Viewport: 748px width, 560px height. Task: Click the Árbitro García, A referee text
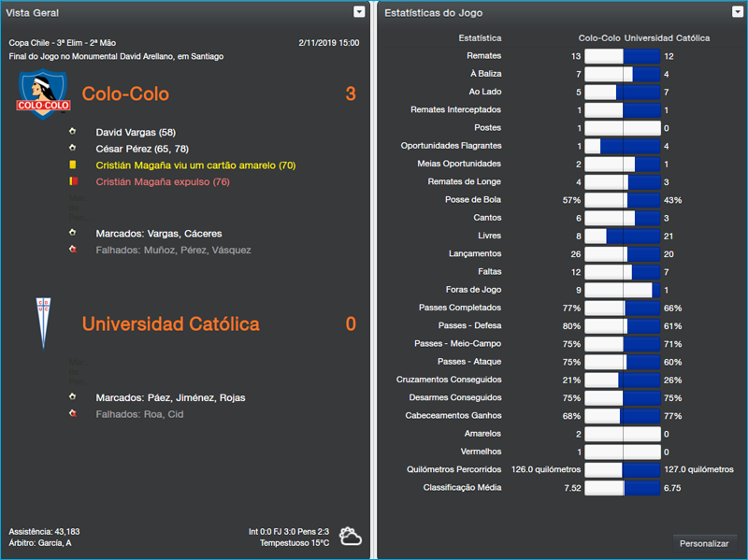coord(40,542)
